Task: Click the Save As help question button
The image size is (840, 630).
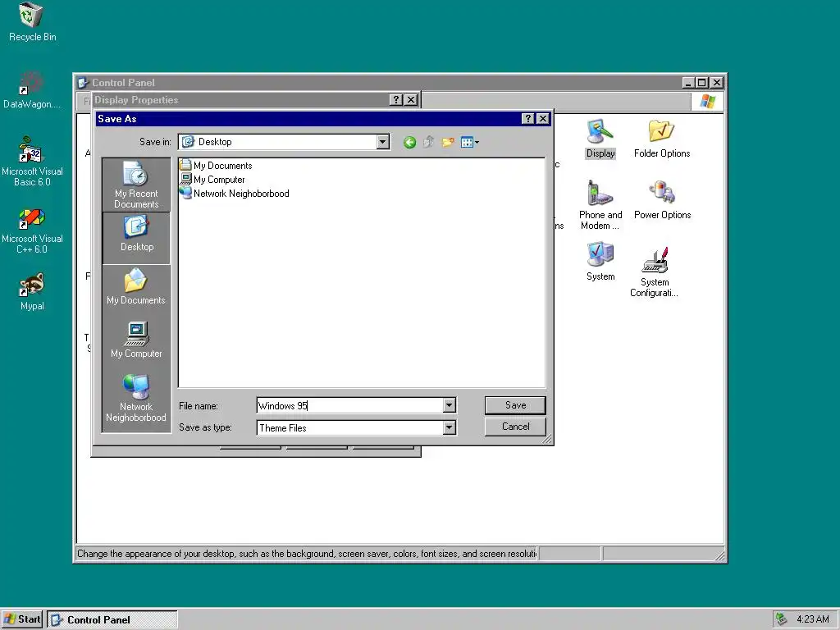Action: coord(527,118)
